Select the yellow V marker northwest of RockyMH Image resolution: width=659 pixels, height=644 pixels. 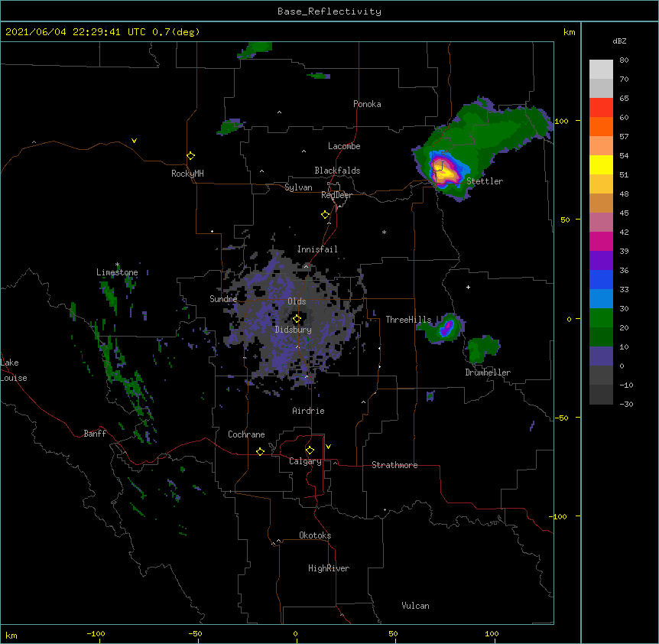(x=134, y=141)
